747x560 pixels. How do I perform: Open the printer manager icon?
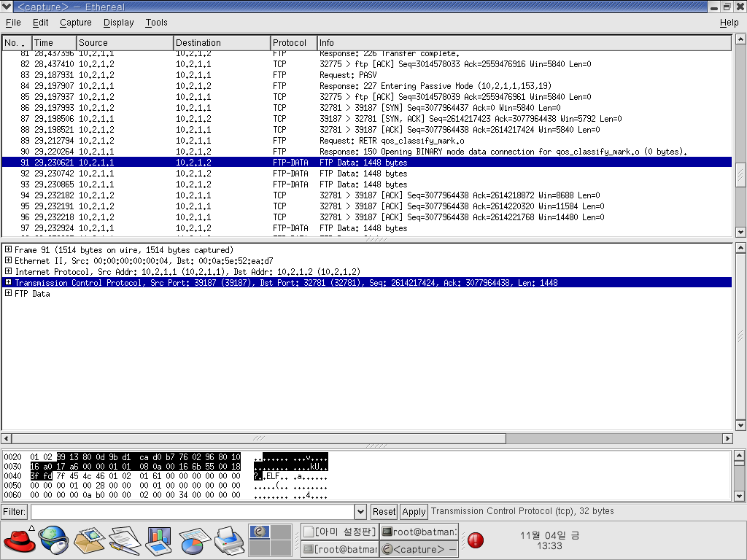229,540
